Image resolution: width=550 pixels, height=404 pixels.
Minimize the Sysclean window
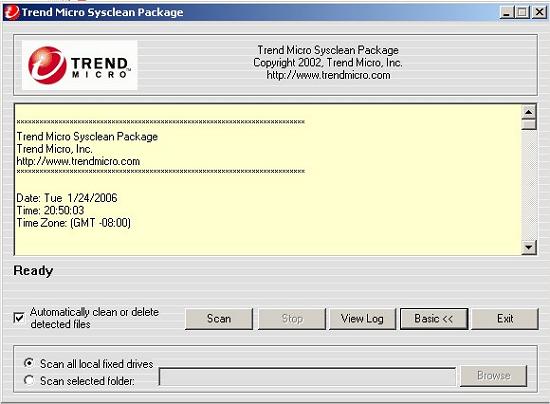[506, 13]
